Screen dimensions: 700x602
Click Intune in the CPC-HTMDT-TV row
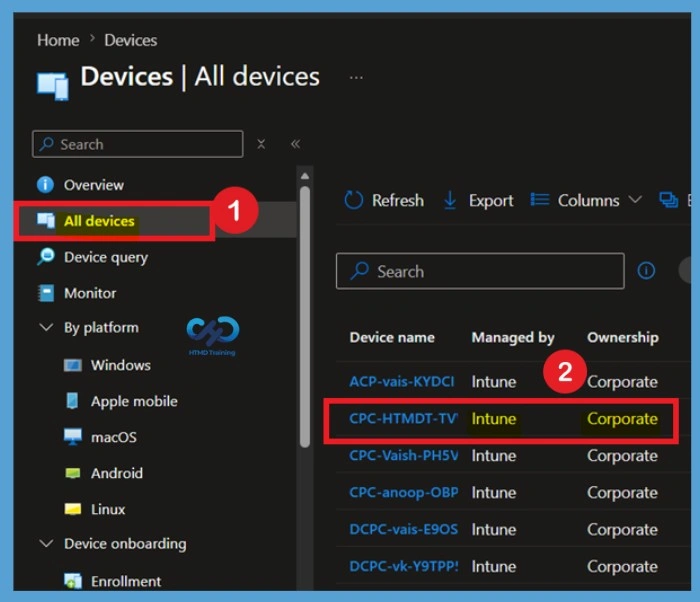pos(493,419)
